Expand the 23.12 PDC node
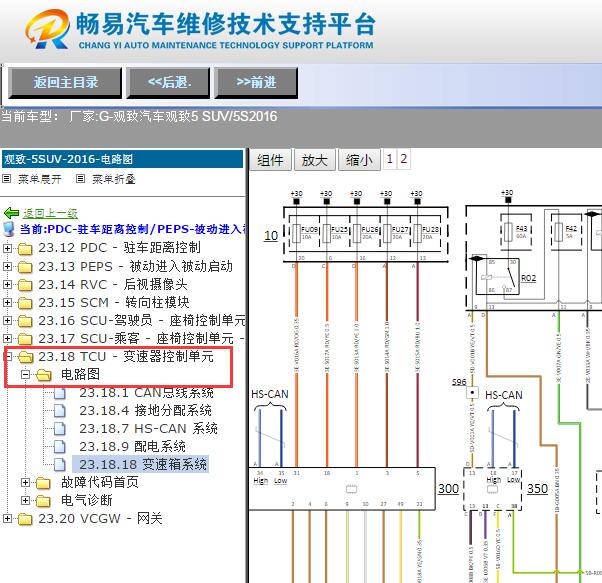This screenshot has width=602, height=583. 7,248
